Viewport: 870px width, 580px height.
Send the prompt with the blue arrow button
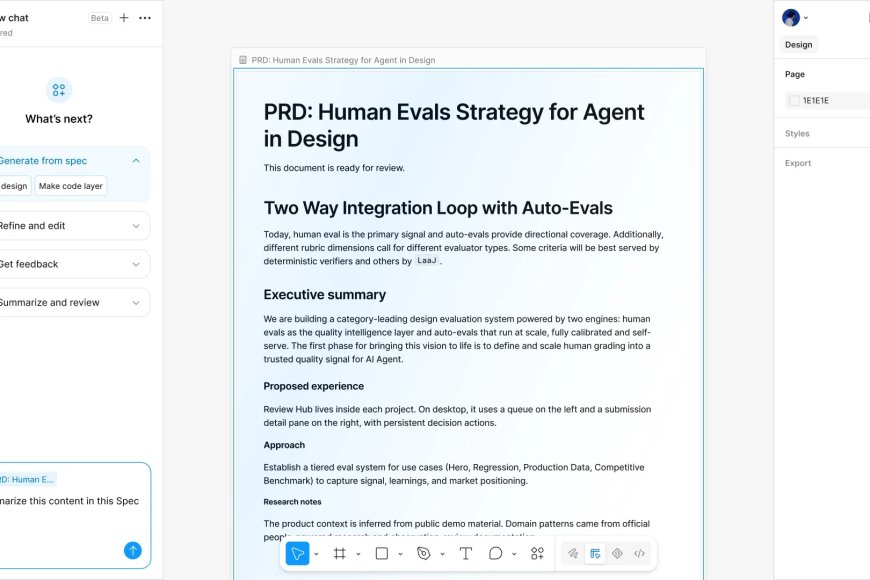tap(133, 551)
